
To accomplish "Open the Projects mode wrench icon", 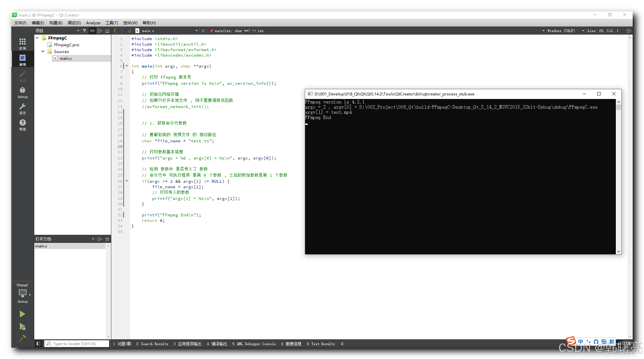I will pyautogui.click(x=22, y=108).
